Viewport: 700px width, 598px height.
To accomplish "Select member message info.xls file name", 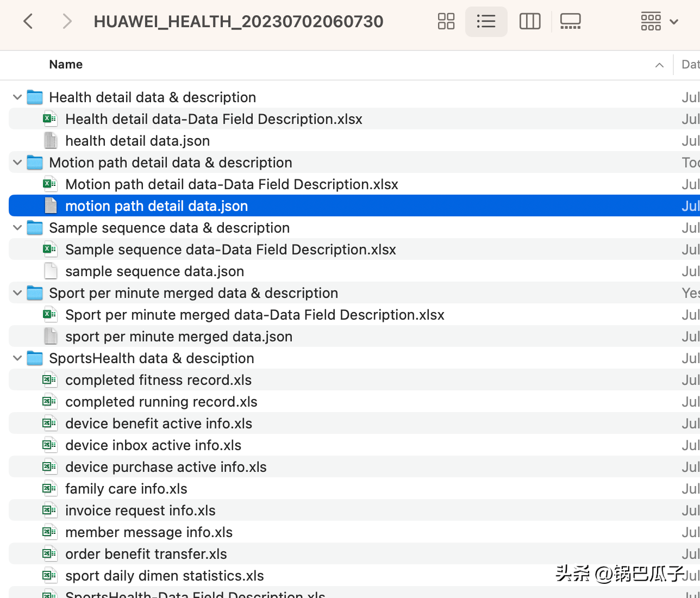I will 149,532.
